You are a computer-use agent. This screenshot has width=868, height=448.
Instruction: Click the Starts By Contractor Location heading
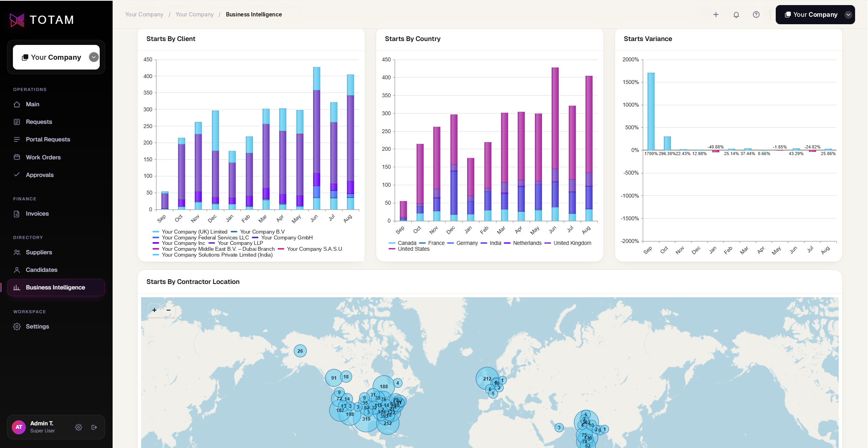[x=193, y=282]
